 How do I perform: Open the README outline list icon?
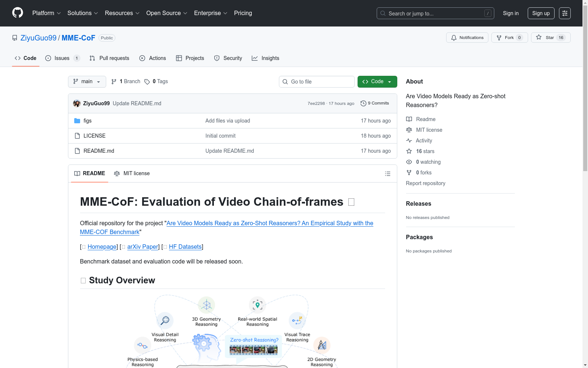388,174
